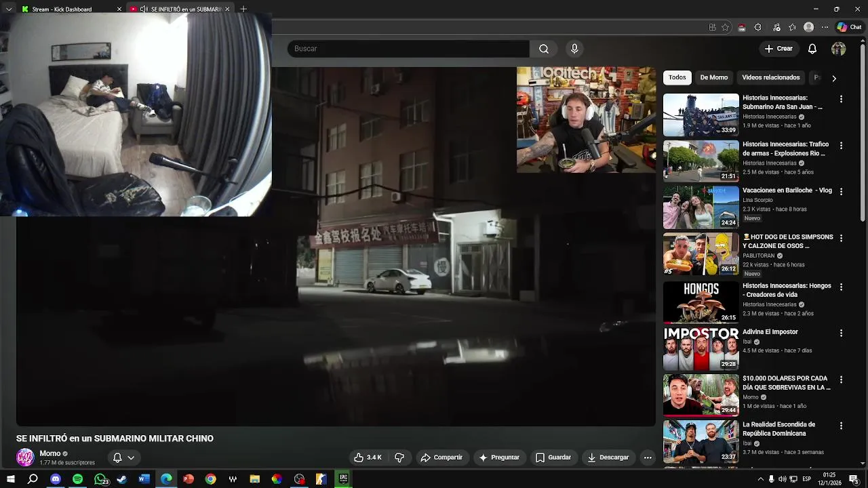Image resolution: width=868 pixels, height=488 pixels.
Task: Toggle system volume speaker icon
Action: click(x=783, y=479)
